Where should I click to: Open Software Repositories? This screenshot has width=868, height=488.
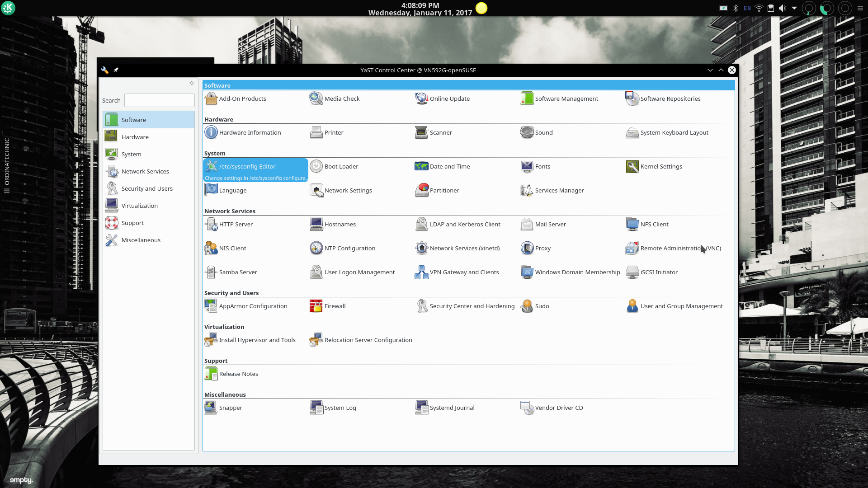pyautogui.click(x=663, y=99)
